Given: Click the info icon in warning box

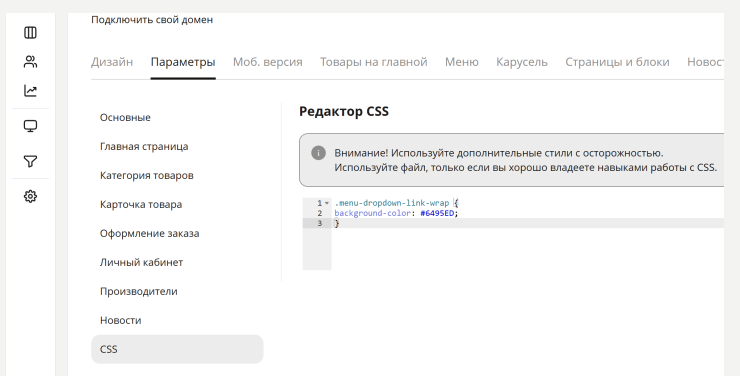Looking at the screenshot, I should click(x=318, y=153).
